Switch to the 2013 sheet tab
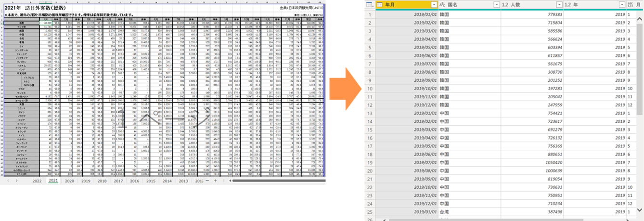Screen dimensions: 644x221 coord(183,181)
